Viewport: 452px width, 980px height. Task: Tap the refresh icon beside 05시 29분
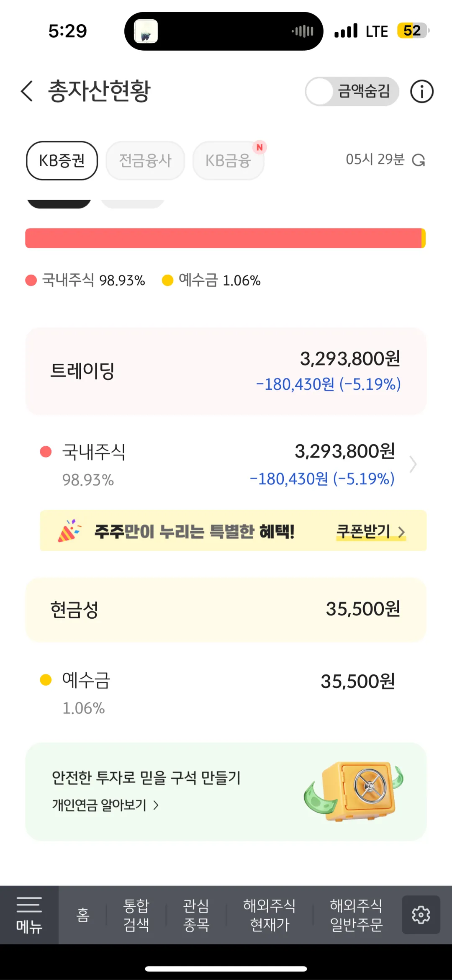[419, 160]
